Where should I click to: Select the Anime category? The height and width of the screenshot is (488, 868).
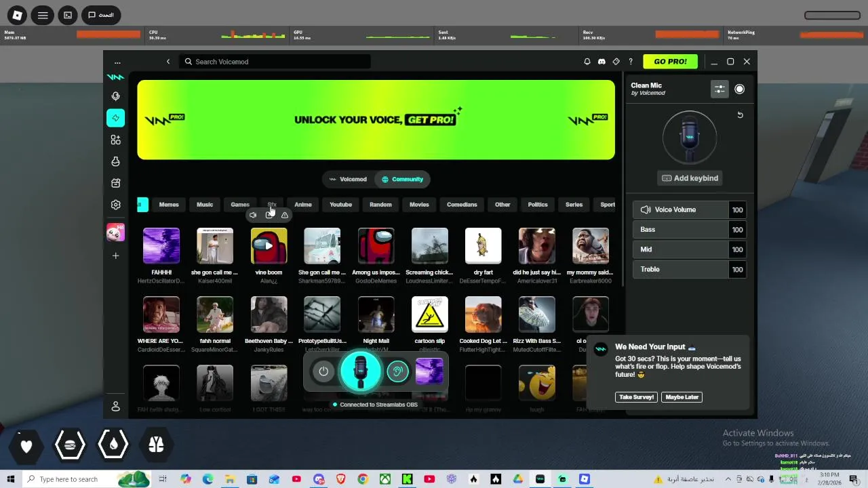click(x=303, y=205)
